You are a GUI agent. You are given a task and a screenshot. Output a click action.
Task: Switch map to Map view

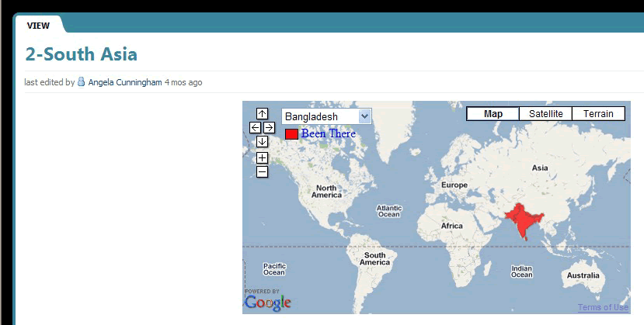493,113
